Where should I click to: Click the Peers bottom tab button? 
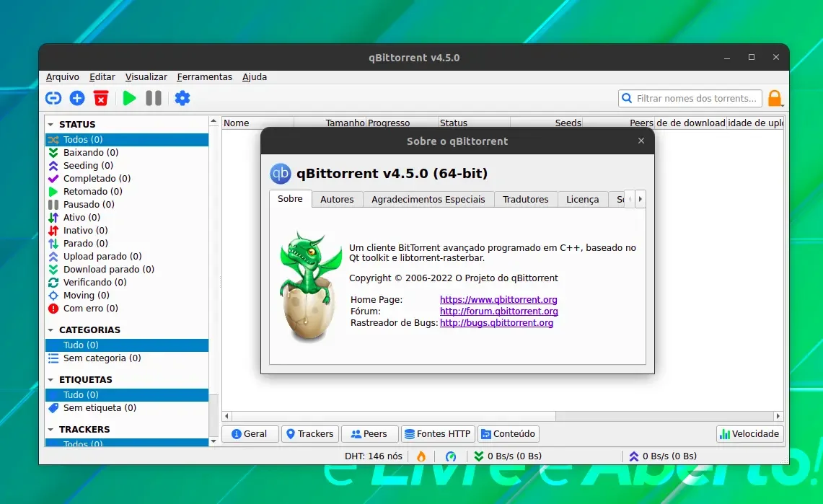(369, 434)
